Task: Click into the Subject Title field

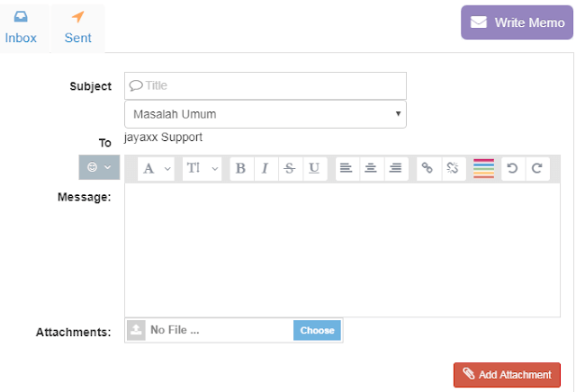Action: coord(265,86)
